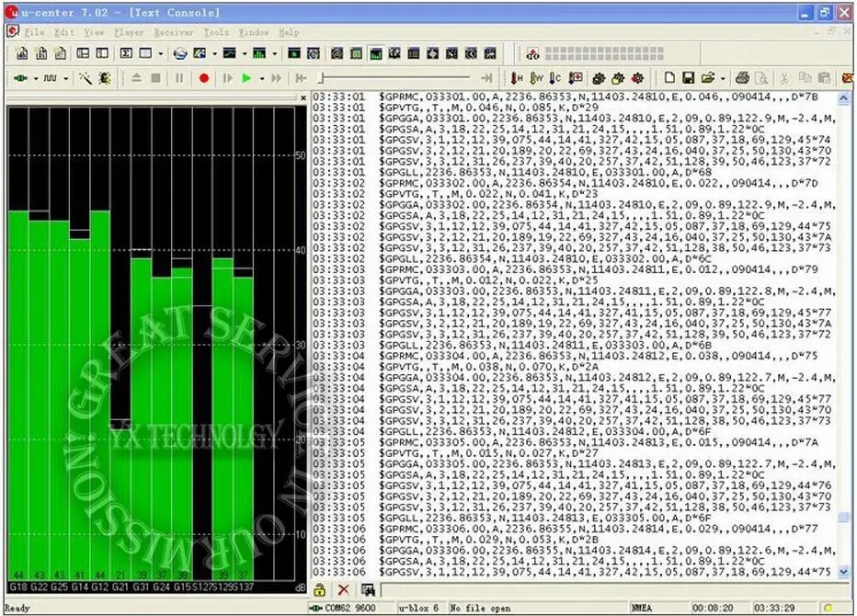This screenshot has width=857, height=616.
Task: Click the fast forward player button
Action: pyautogui.click(x=277, y=78)
